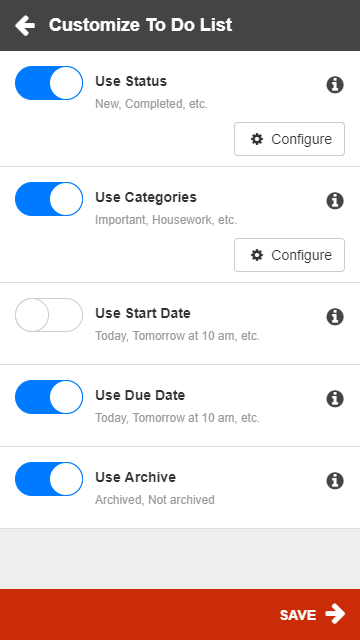Configure the Categories options
This screenshot has width=360, height=640.
point(289,255)
